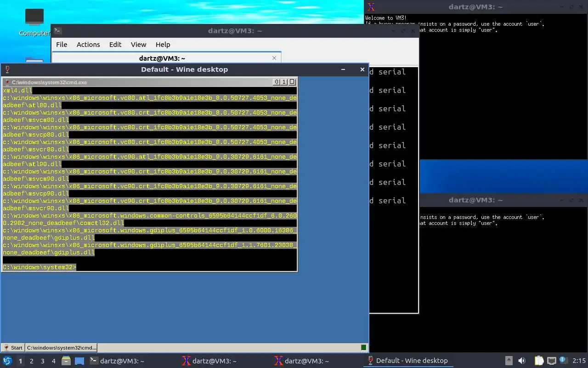Click the cmd.exe title bar wine icon
The width and height of the screenshot is (588, 368).
(7, 82)
